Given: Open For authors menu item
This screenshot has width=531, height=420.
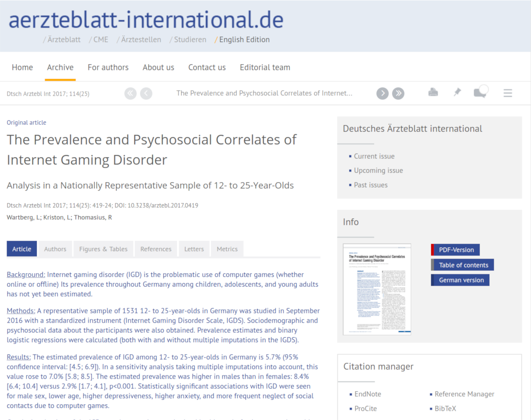Looking at the screenshot, I should [x=108, y=67].
